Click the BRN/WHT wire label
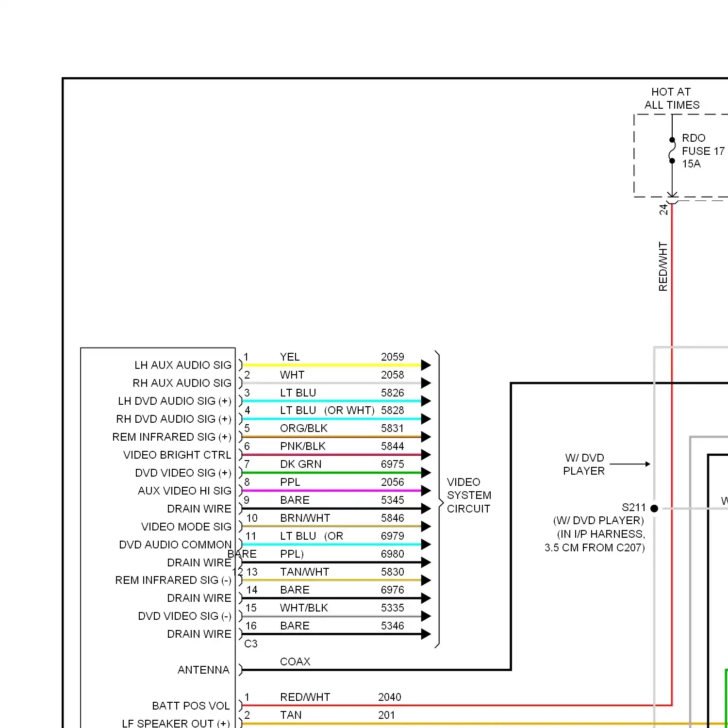Screen dimensions: 728x728 coord(305,518)
